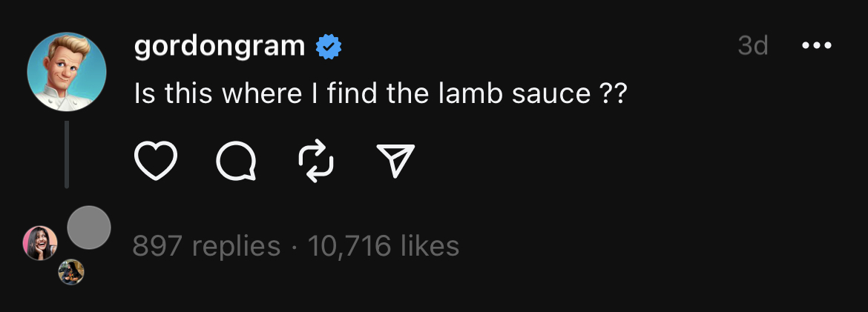The image size is (868, 312).
Task: Open gordongram's cartoon chef profile picture
Action: (x=67, y=72)
